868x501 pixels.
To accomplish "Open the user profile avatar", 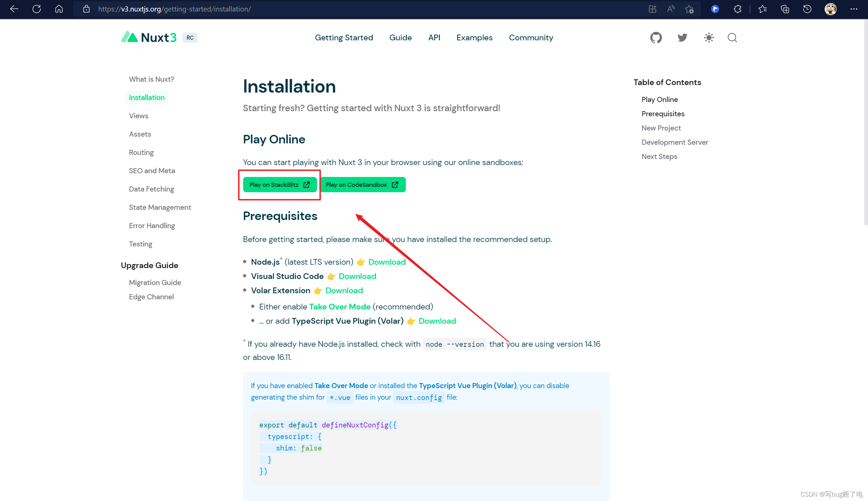I will point(830,9).
